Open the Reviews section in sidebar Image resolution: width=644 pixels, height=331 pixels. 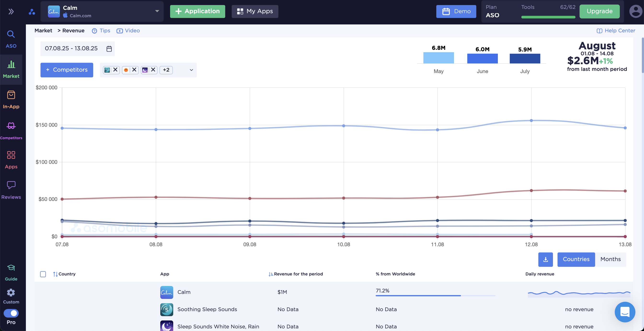coord(11,190)
